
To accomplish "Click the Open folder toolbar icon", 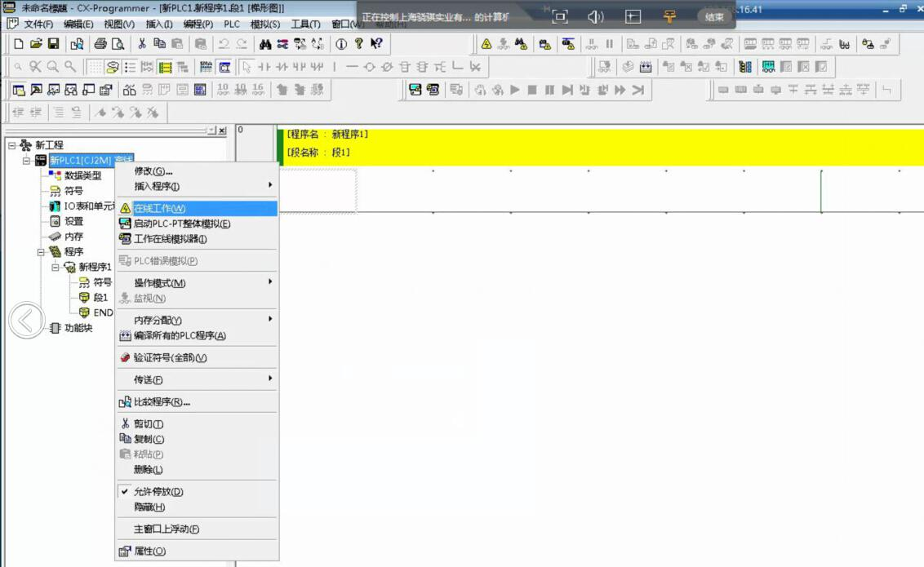I will [37, 44].
